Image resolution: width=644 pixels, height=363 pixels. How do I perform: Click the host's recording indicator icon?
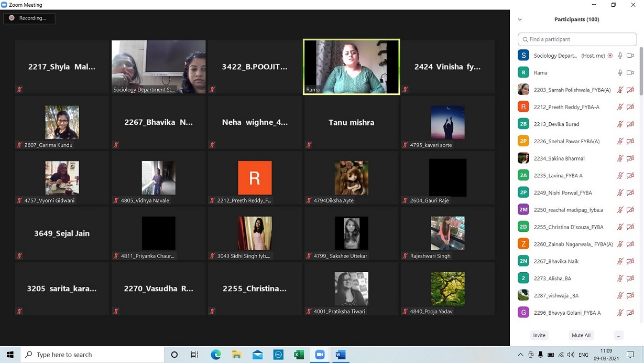pyautogui.click(x=610, y=56)
